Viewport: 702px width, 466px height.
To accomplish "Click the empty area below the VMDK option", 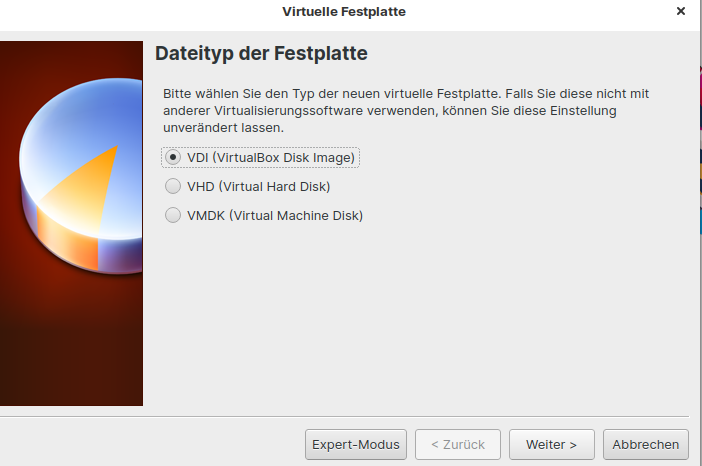I will click(x=420, y=320).
